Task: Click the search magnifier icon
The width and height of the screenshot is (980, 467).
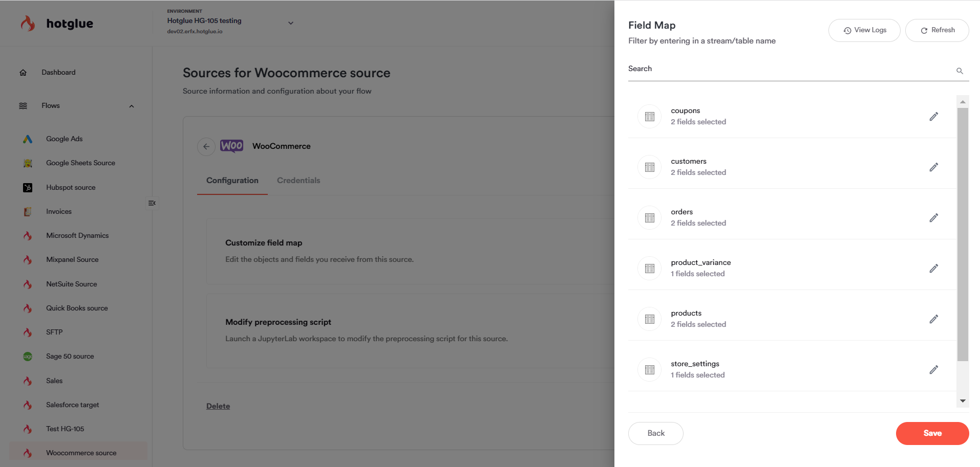Action: [960, 71]
